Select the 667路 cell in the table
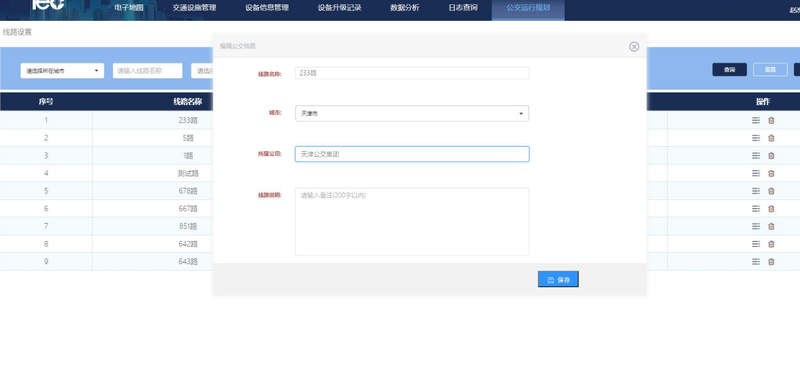800x367 pixels. coord(188,209)
